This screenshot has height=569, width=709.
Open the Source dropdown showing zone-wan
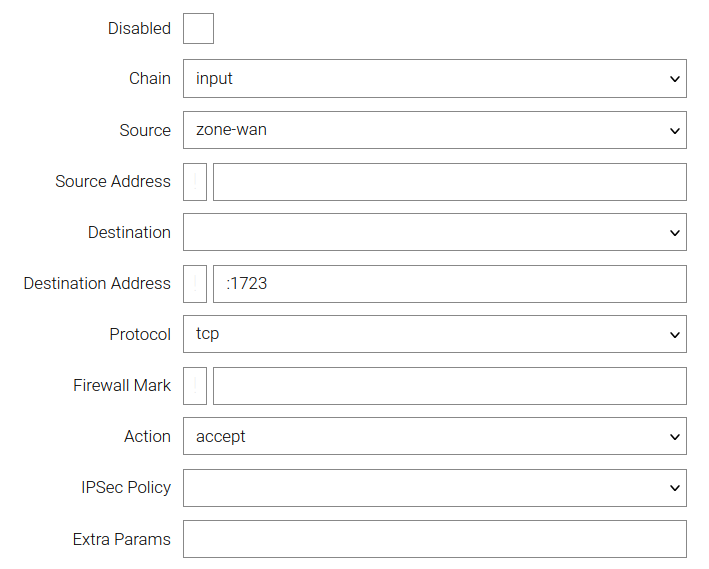pos(434,130)
